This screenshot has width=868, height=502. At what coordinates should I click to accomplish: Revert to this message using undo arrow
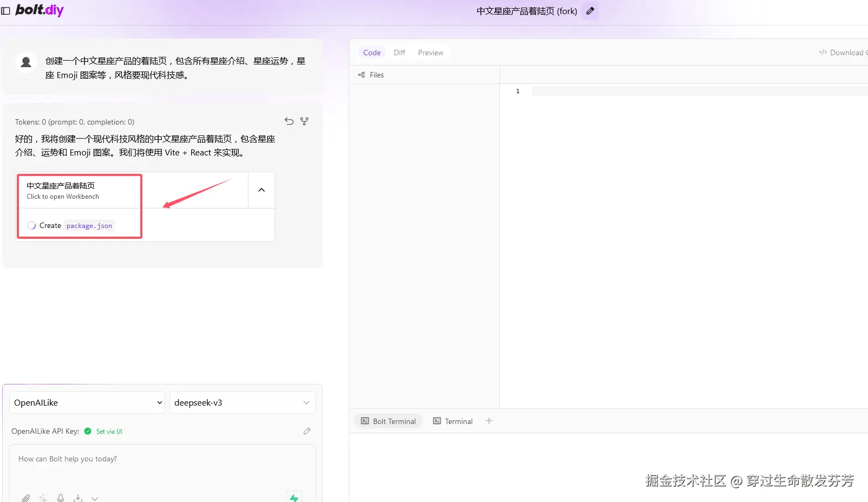point(289,121)
